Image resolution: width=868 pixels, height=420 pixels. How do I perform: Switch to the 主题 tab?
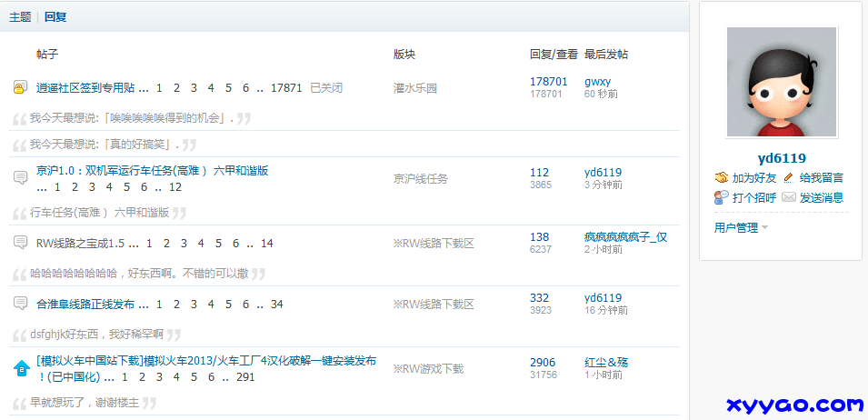click(20, 16)
